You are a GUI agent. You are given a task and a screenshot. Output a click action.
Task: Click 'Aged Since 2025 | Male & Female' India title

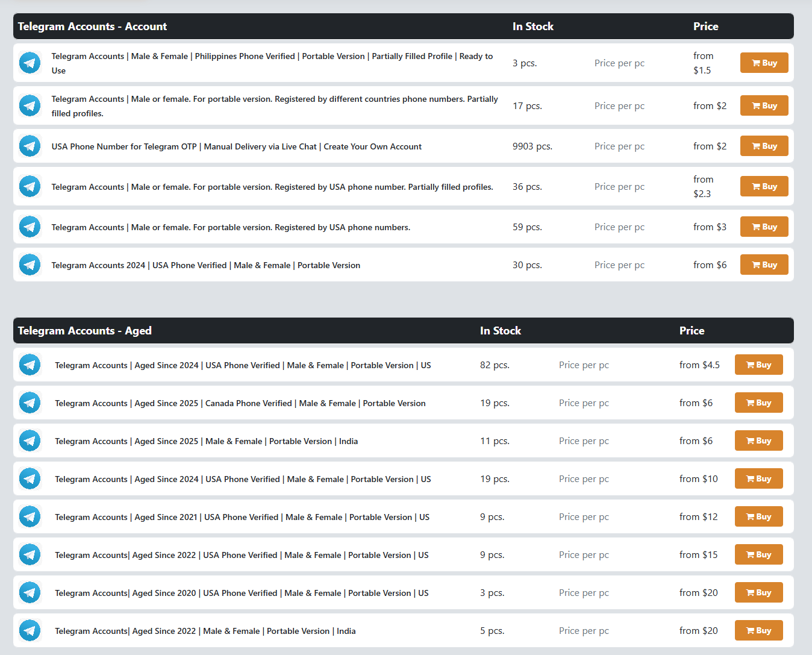(x=207, y=441)
